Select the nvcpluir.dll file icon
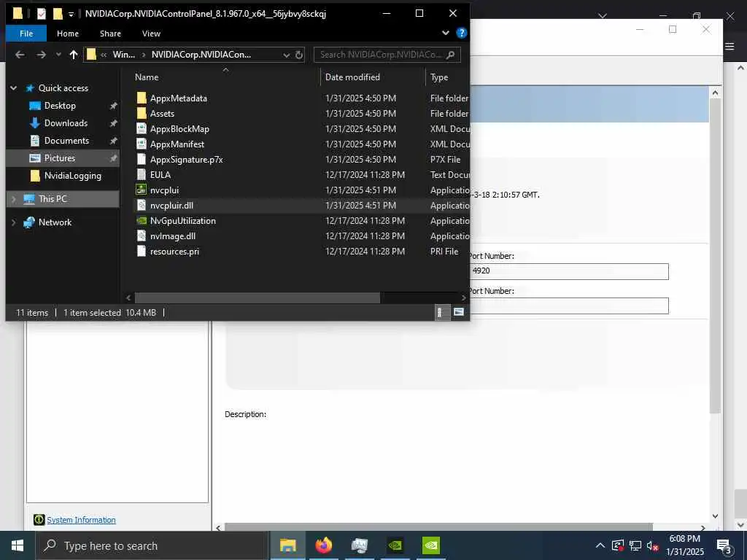 (141, 205)
